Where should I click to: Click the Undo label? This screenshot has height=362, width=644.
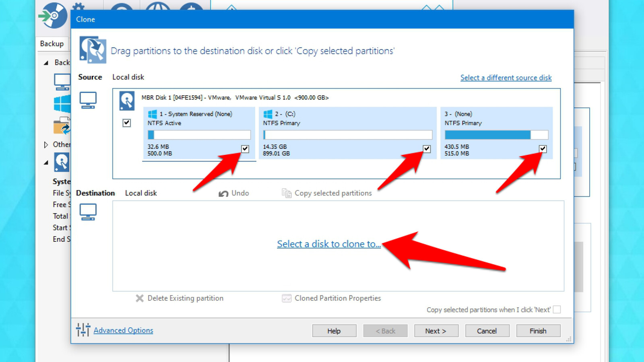pos(240,193)
